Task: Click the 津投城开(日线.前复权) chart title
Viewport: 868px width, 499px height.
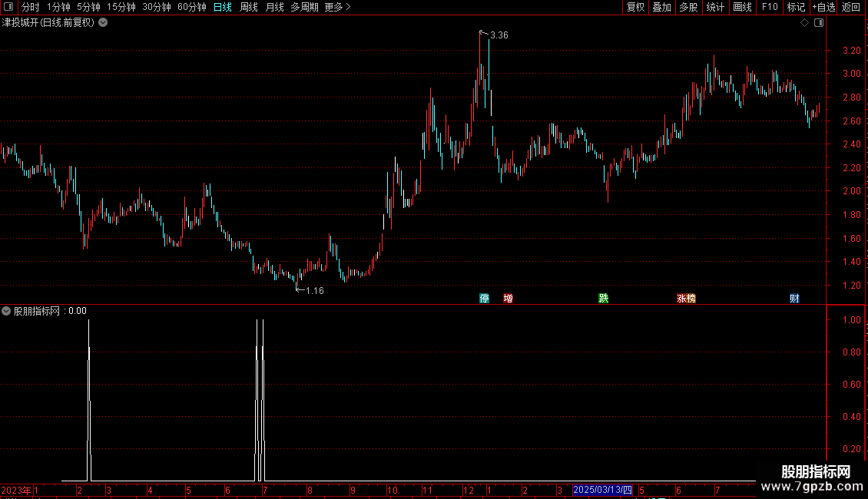Action: point(48,23)
